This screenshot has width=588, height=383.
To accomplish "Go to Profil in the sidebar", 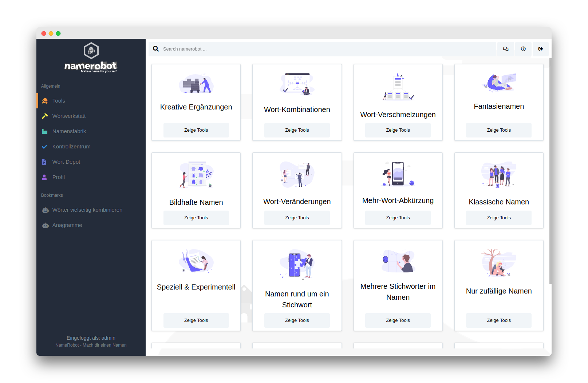I will (x=59, y=177).
